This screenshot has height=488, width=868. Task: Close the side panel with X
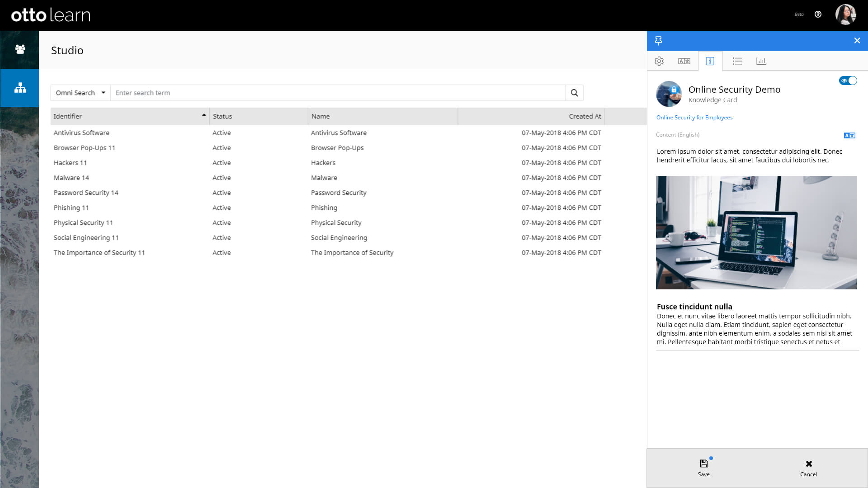click(x=857, y=41)
